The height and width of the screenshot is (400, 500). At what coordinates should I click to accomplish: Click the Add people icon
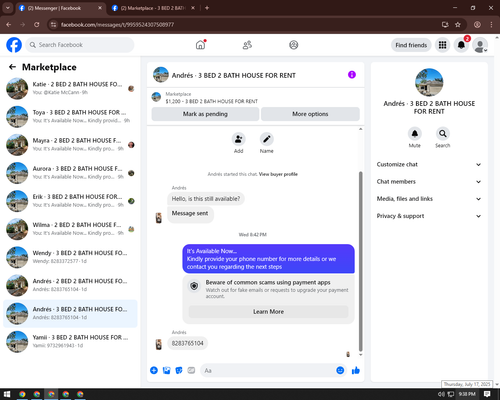[239, 139]
